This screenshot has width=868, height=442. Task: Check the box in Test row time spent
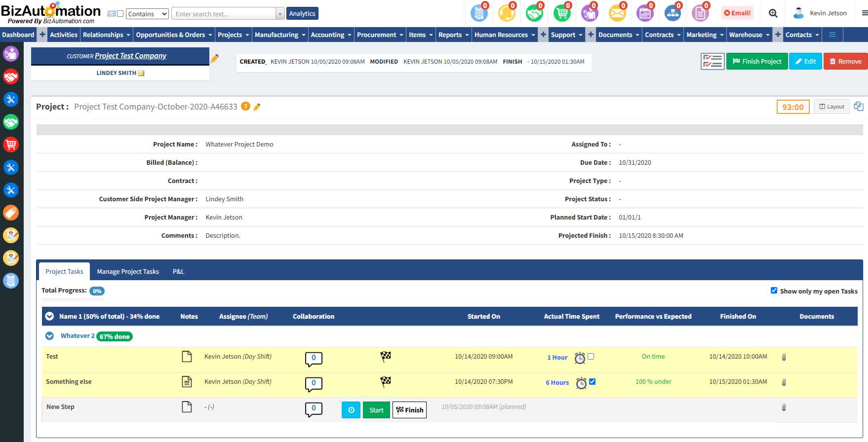591,356
